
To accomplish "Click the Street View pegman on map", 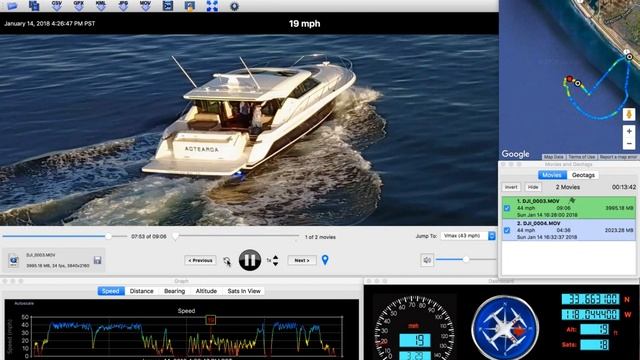I will click(629, 114).
